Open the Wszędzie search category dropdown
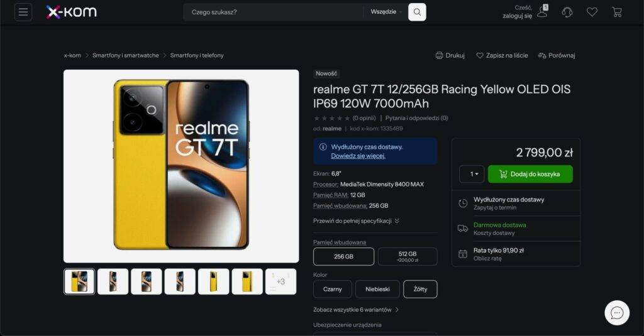The width and height of the screenshot is (644, 336). click(386, 12)
